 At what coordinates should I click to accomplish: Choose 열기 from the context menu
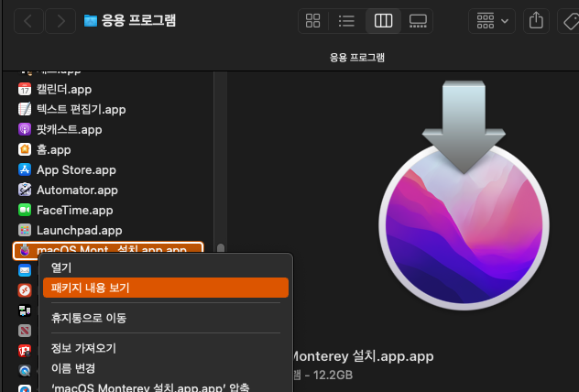pyautogui.click(x=166, y=267)
